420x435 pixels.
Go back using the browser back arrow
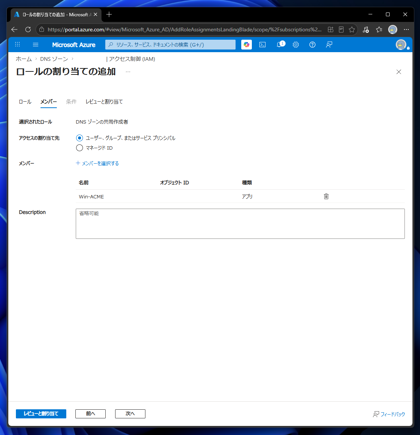tap(14, 30)
